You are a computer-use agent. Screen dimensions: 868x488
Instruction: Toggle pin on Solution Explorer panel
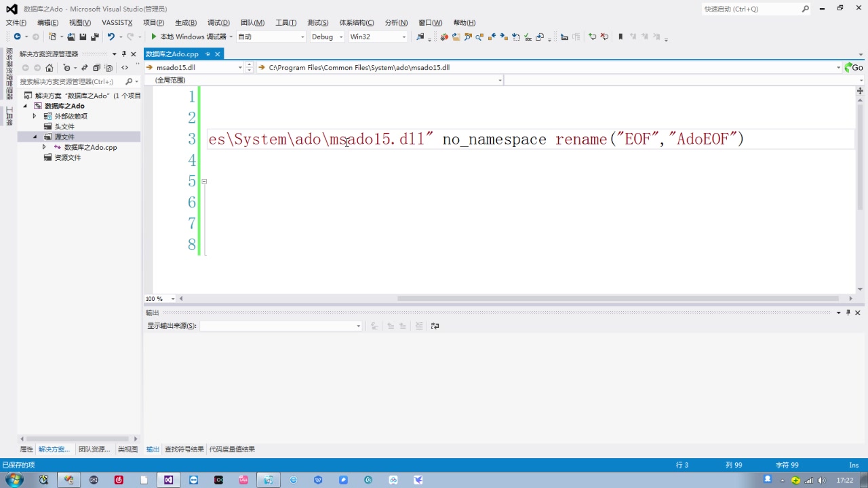124,54
